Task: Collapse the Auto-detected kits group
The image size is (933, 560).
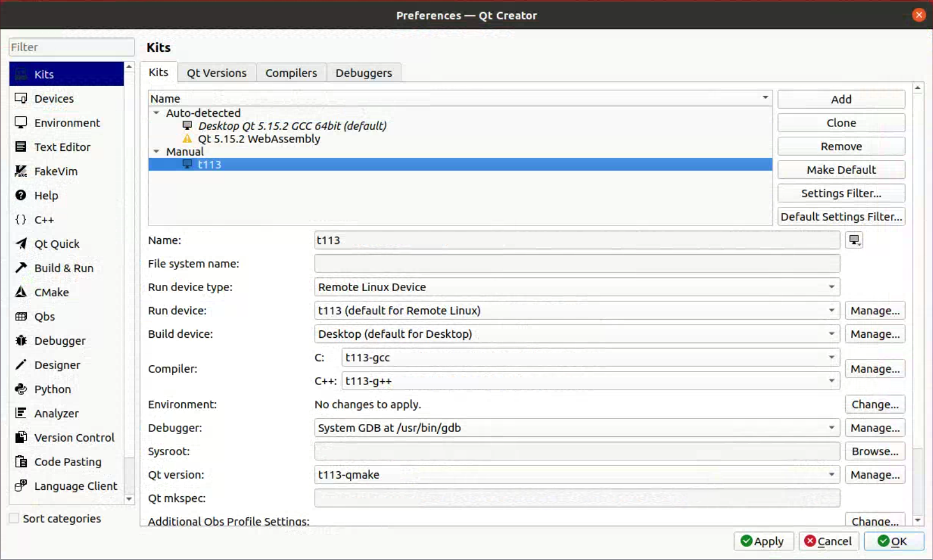Action: click(x=156, y=113)
